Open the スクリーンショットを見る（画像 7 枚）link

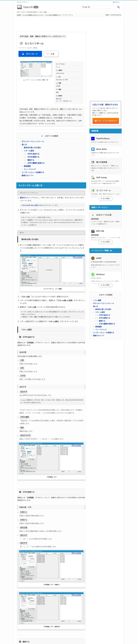pos(36,80)
